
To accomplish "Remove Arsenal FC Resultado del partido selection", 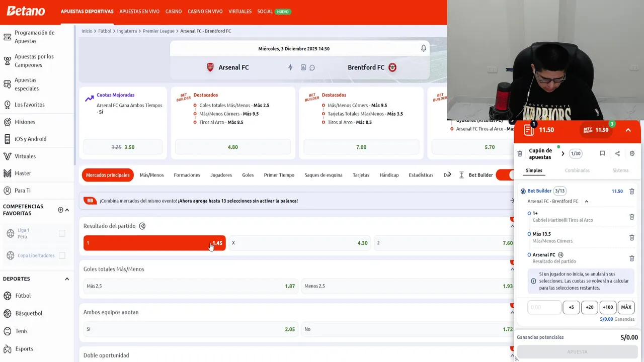I will [x=632, y=258].
